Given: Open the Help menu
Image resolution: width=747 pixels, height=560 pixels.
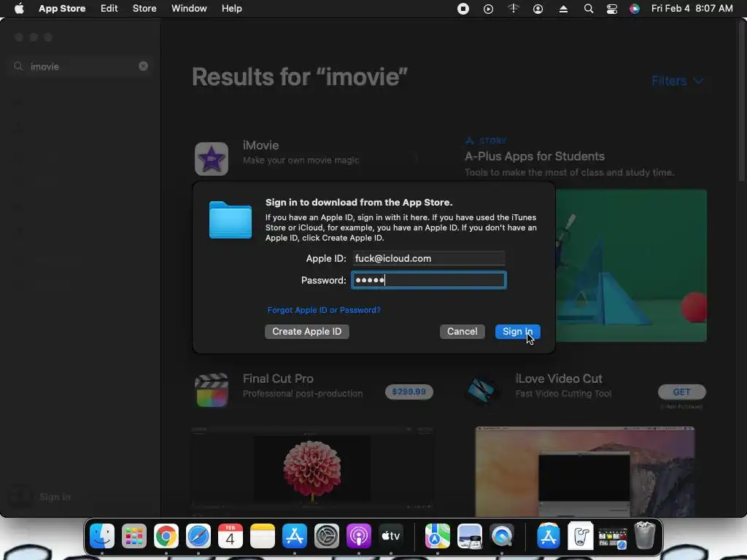Looking at the screenshot, I should (x=231, y=9).
